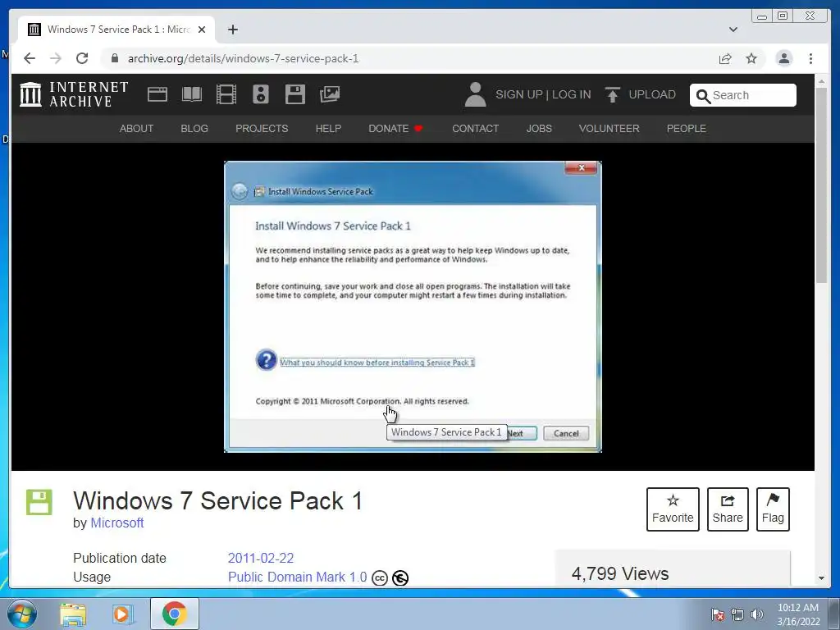Image resolution: width=840 pixels, height=630 pixels.
Task: Open the Chrome profile avatar
Action: point(784,58)
